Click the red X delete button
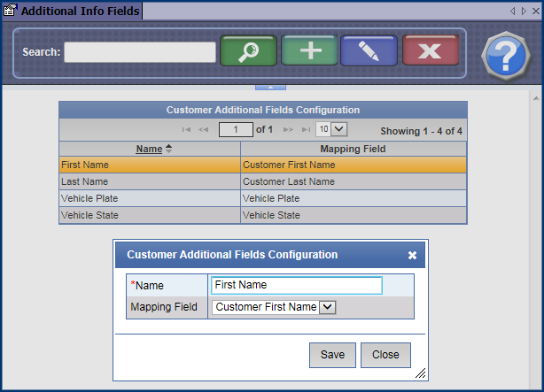This screenshot has width=544, height=392. (430, 51)
